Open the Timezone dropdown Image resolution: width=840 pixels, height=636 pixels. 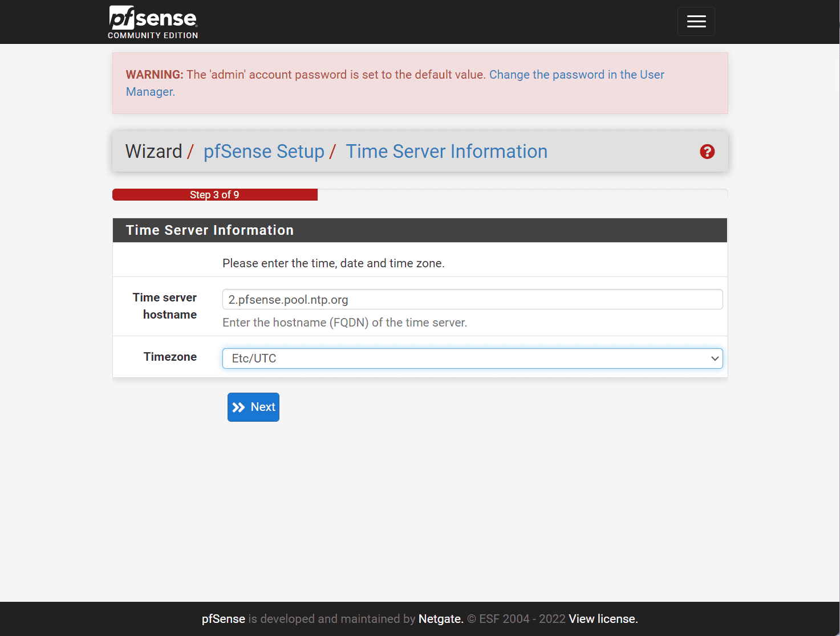click(x=472, y=358)
